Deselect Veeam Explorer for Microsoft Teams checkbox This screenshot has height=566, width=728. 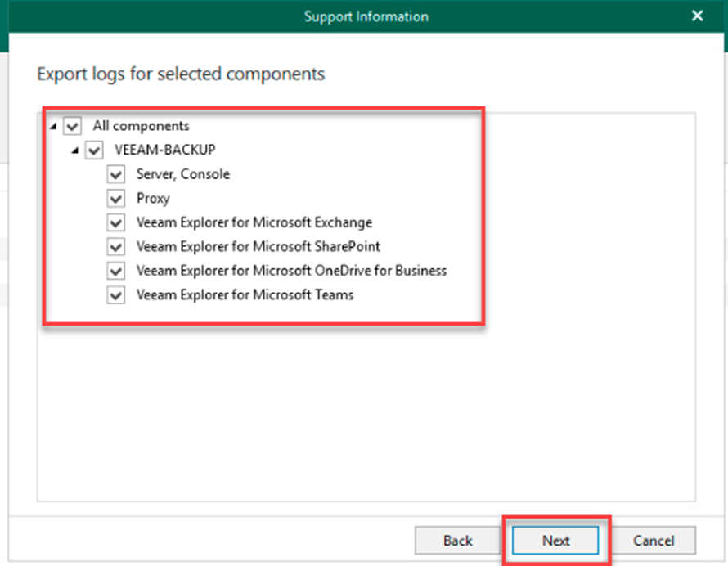[x=116, y=294]
